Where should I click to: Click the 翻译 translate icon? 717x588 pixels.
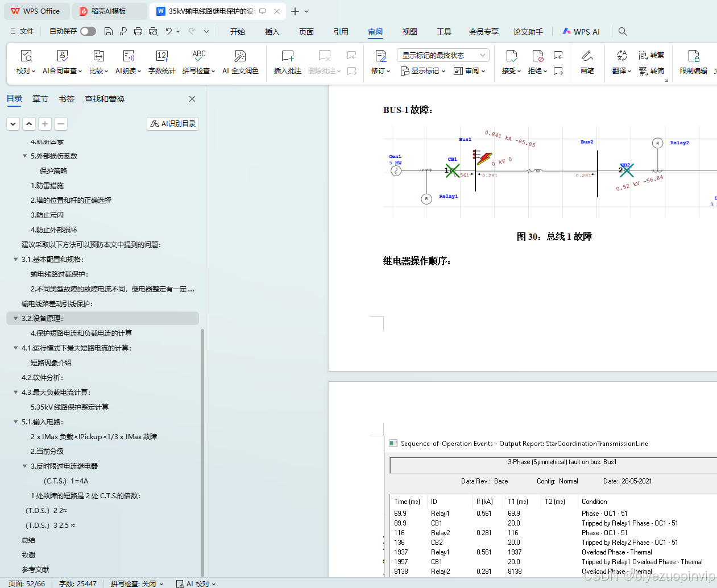pyautogui.click(x=621, y=56)
